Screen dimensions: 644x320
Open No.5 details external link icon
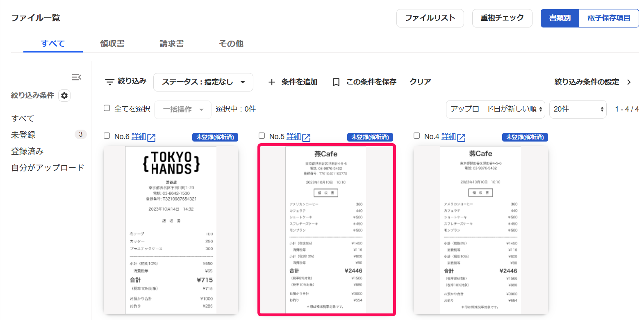click(306, 137)
